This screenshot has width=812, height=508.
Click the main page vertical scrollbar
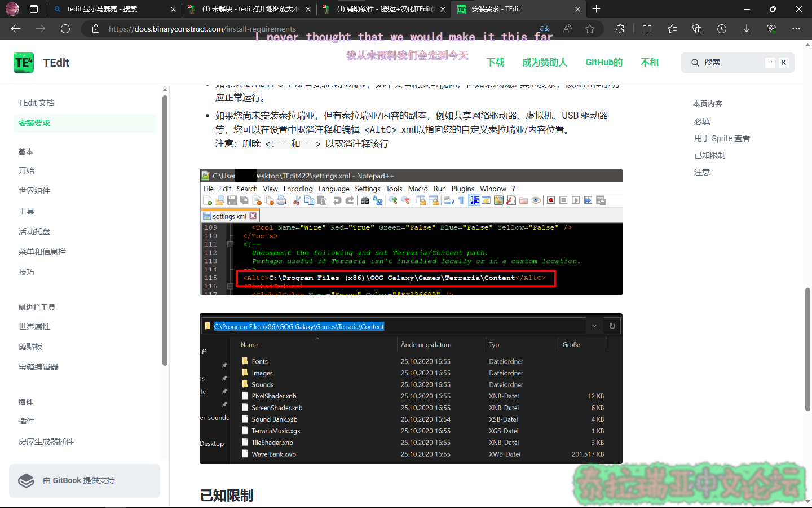(807, 349)
